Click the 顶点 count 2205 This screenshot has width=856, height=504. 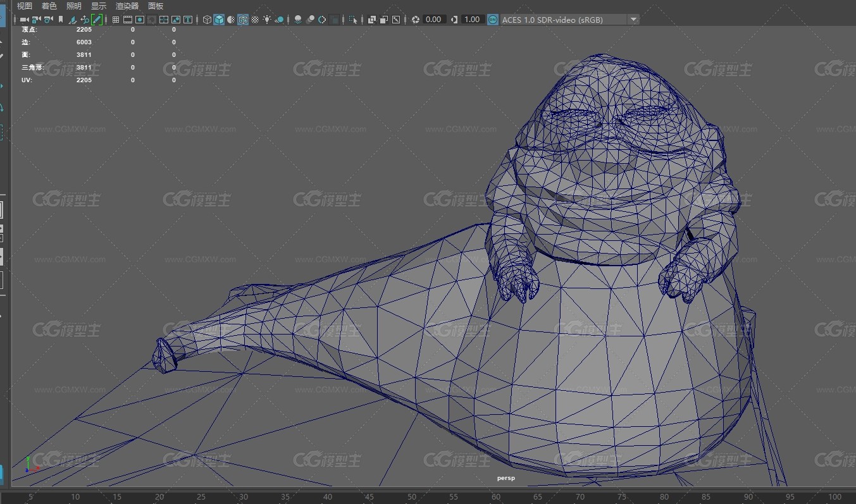pos(84,29)
